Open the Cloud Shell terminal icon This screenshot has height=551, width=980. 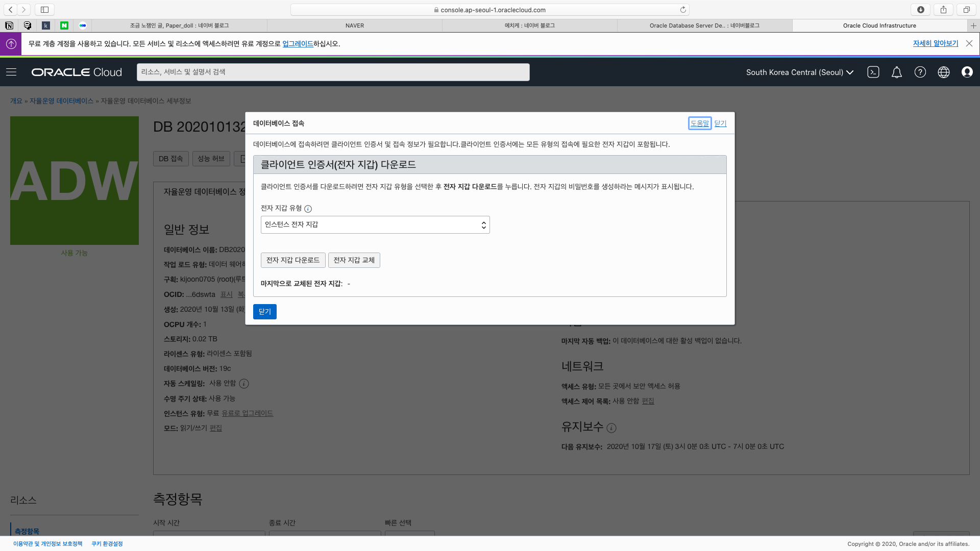click(873, 72)
